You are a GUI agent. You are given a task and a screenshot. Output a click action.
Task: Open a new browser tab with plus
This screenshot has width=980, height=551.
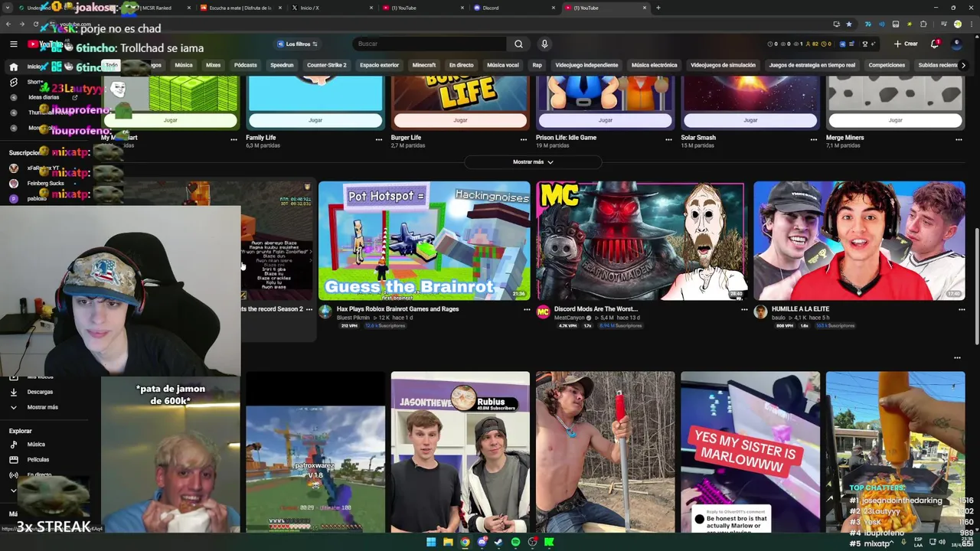[x=658, y=8]
